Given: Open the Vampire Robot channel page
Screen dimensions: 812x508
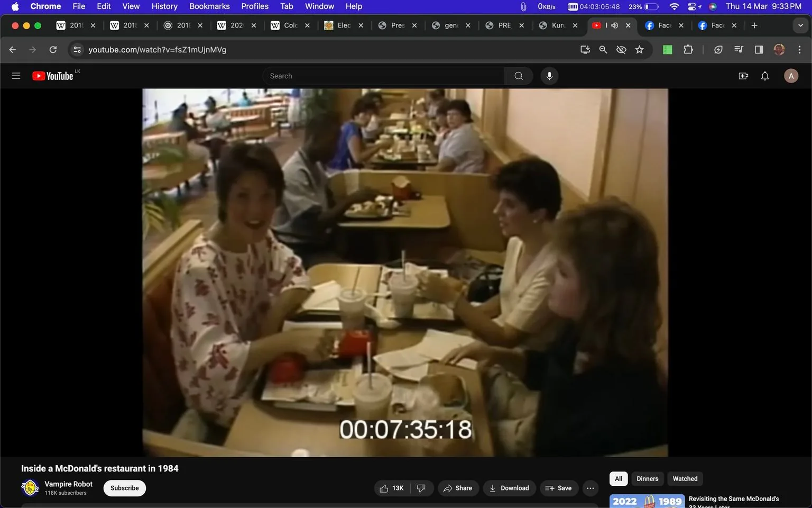Looking at the screenshot, I should 68,484.
